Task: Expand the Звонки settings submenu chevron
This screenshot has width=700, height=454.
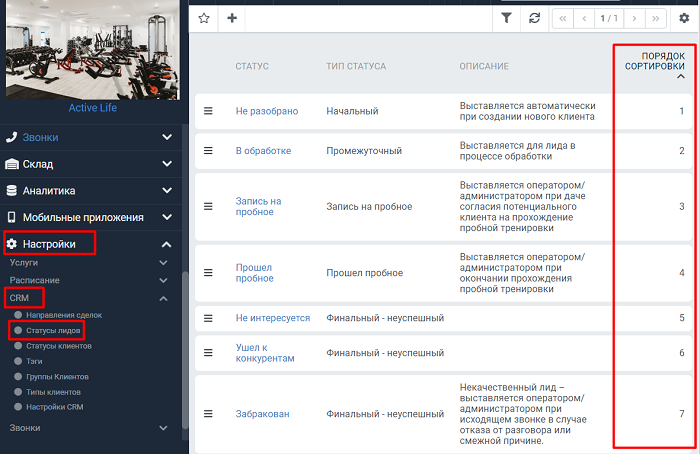Action: point(163,428)
